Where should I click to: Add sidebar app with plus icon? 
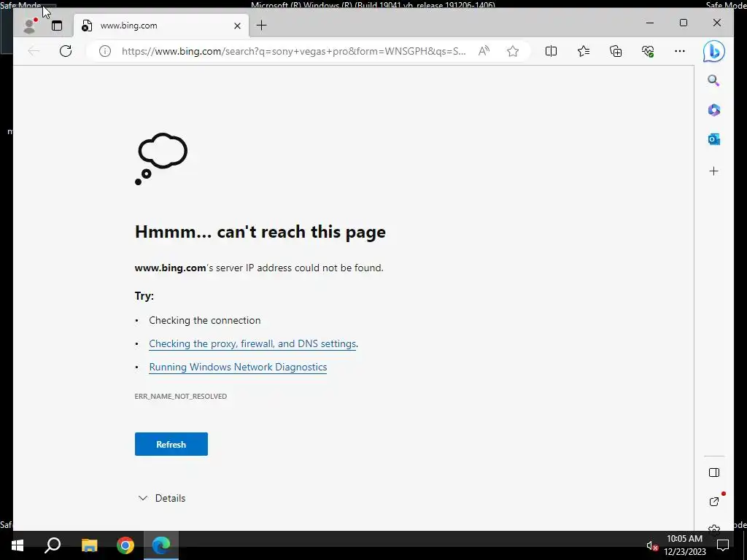coord(713,171)
